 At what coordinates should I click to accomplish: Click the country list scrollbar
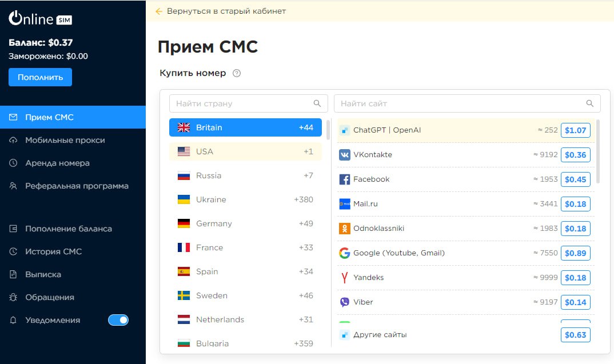click(x=328, y=130)
